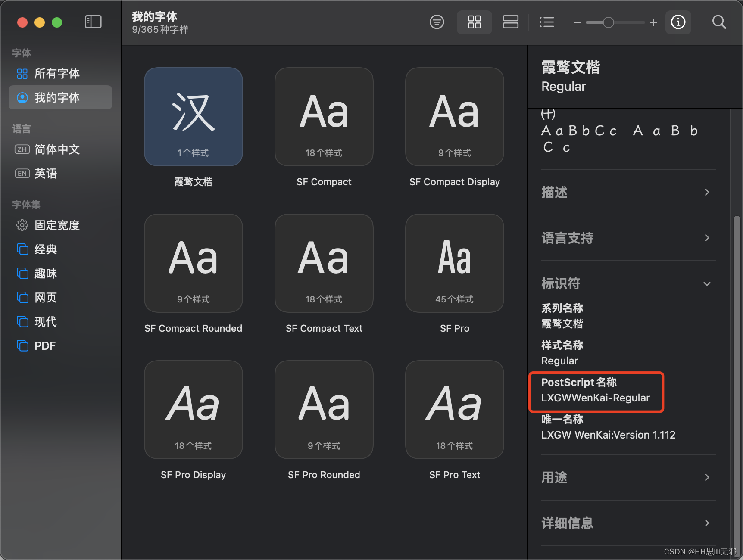Image resolution: width=743 pixels, height=560 pixels.
Task: Click the LXGWWenKai-Regular PostScript name
Action: 595,398
